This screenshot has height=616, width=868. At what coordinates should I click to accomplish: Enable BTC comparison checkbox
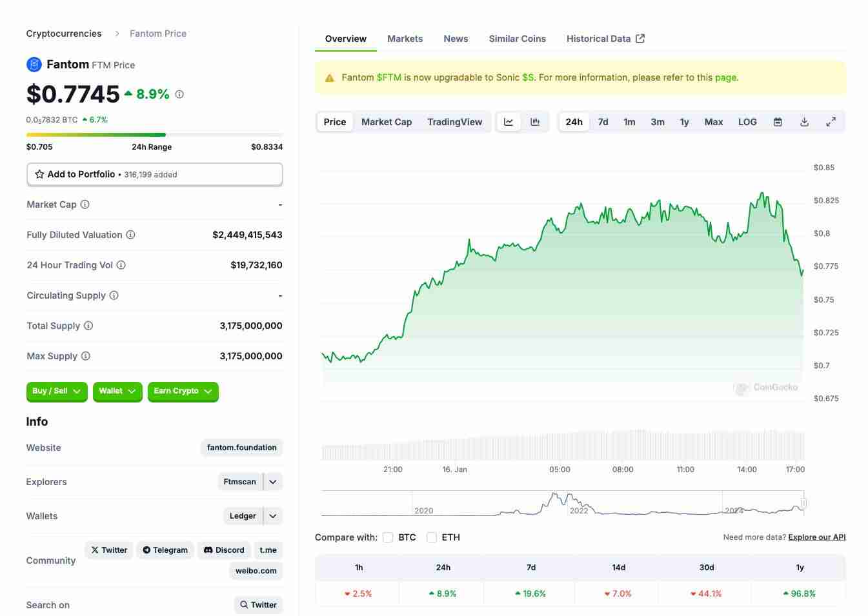pyautogui.click(x=388, y=537)
